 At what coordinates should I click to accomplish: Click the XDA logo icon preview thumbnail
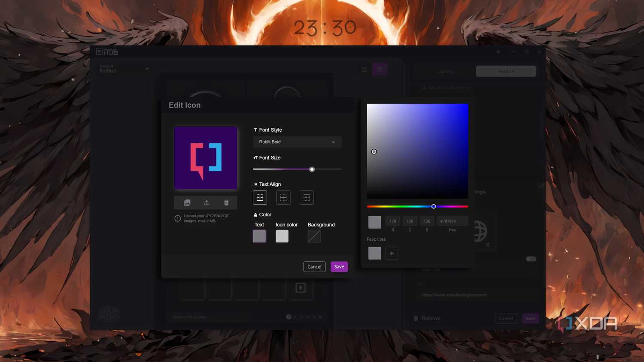coord(206,158)
